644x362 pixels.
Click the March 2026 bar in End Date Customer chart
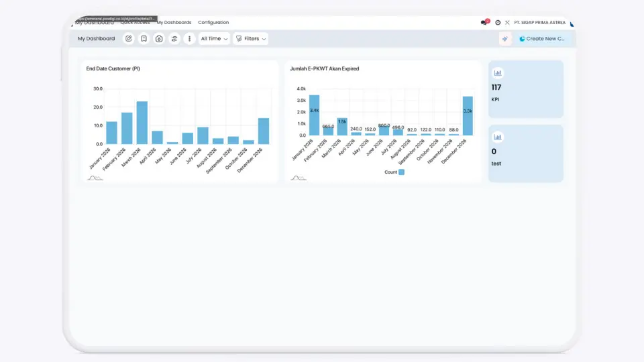142,123
